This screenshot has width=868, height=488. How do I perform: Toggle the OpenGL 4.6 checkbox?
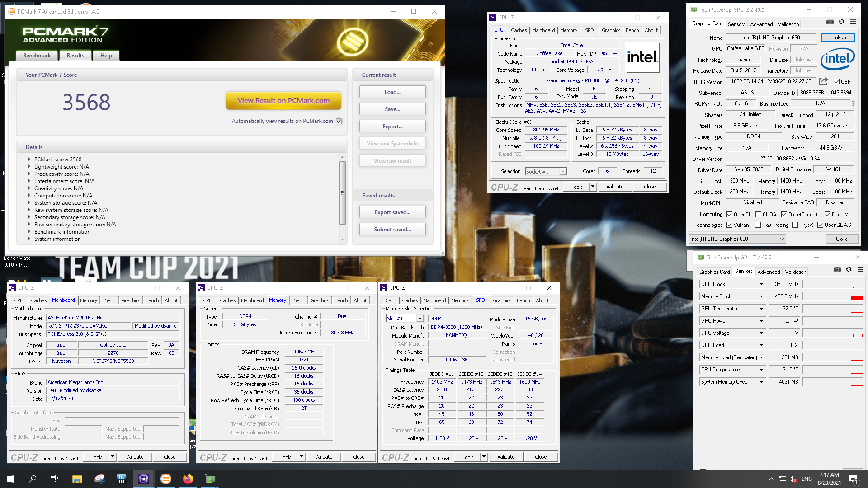coord(820,225)
